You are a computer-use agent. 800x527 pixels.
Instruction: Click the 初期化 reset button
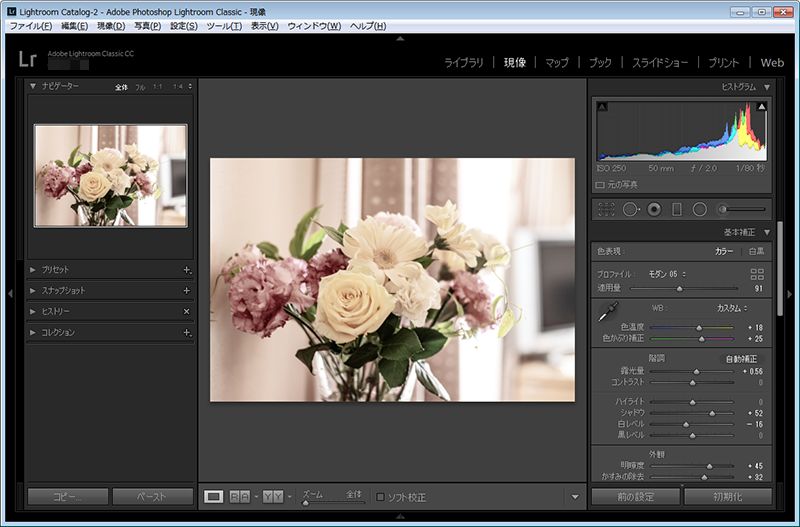coord(727,497)
